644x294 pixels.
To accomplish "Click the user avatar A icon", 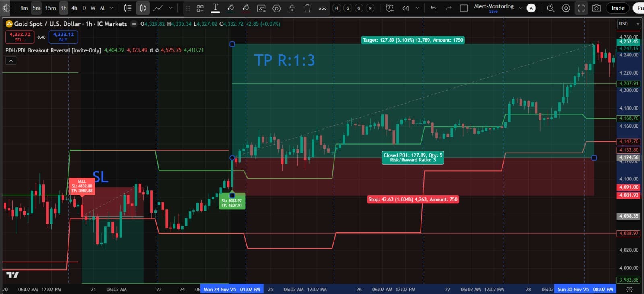I will (x=531, y=8).
